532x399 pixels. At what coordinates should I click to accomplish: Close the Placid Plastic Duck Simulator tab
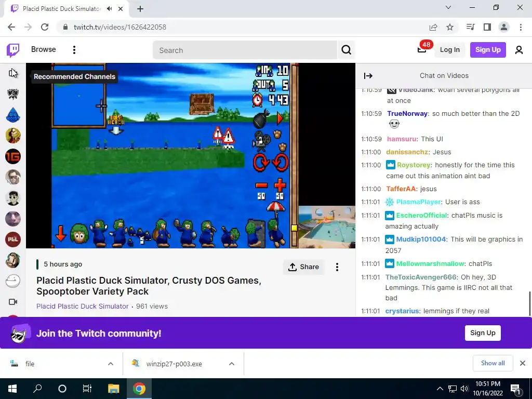[x=121, y=9]
